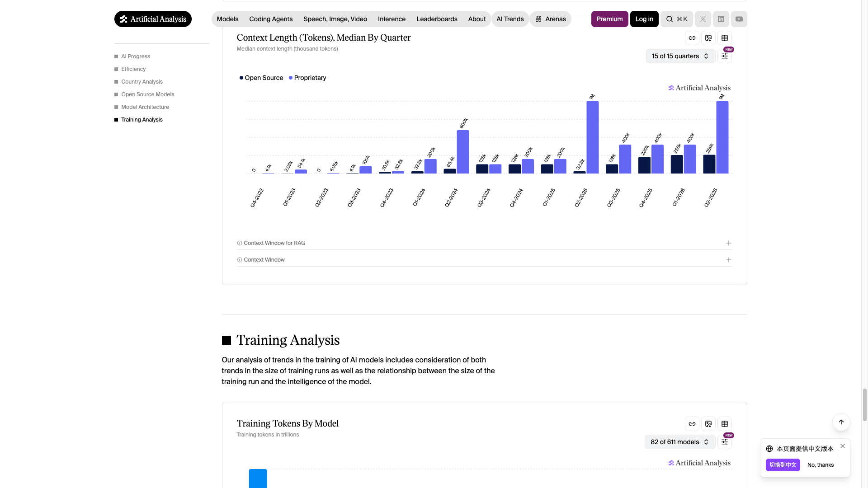Download image icon for Context Length chart

(708, 38)
